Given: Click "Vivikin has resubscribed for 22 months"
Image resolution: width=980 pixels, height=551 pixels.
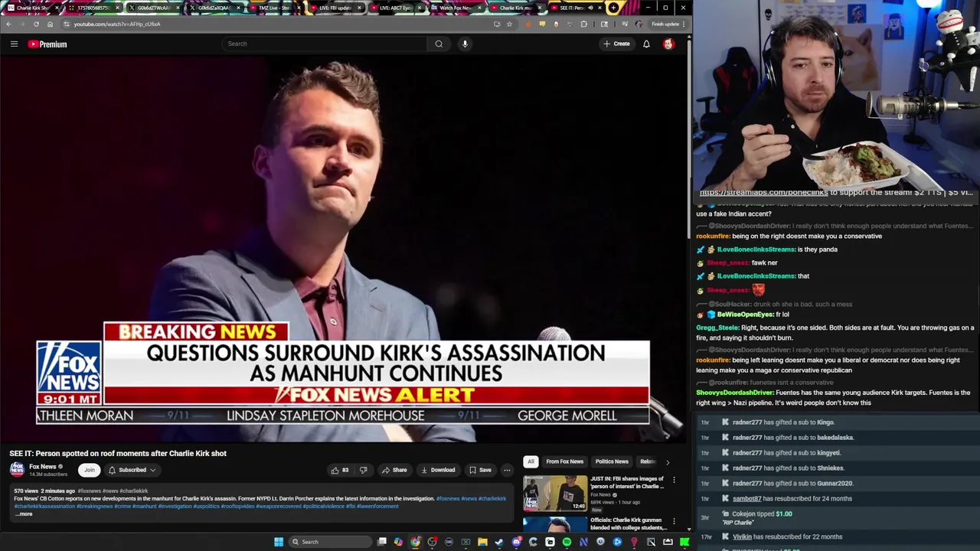Looking at the screenshot, I should 787,537.
